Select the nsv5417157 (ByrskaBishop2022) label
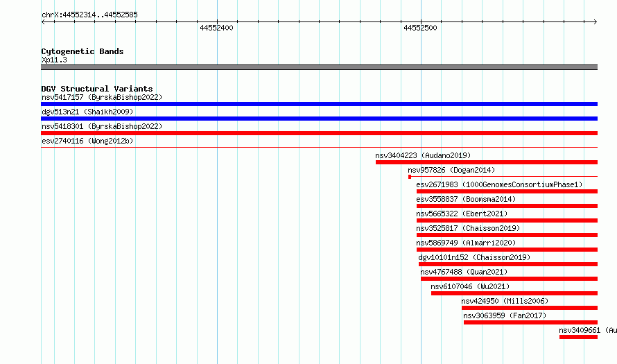 [x=102, y=97]
